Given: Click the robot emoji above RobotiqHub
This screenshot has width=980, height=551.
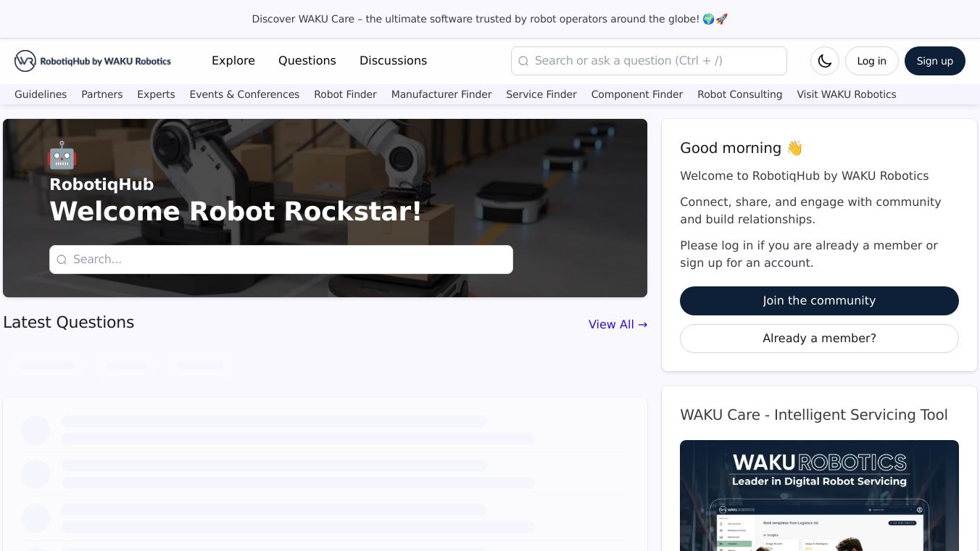Looking at the screenshot, I should point(62,155).
